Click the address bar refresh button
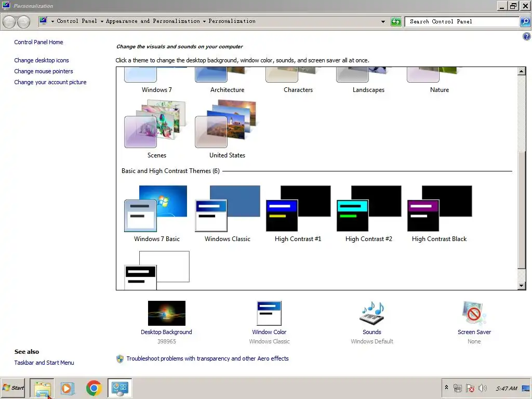Image resolution: width=532 pixels, height=399 pixels. [396, 22]
